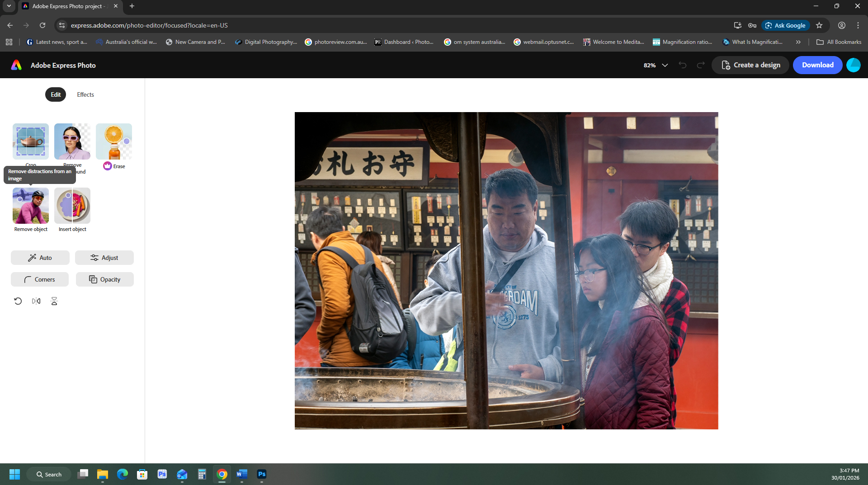Open the Adjust settings panel
Image resolution: width=868 pixels, height=485 pixels.
[104, 258]
